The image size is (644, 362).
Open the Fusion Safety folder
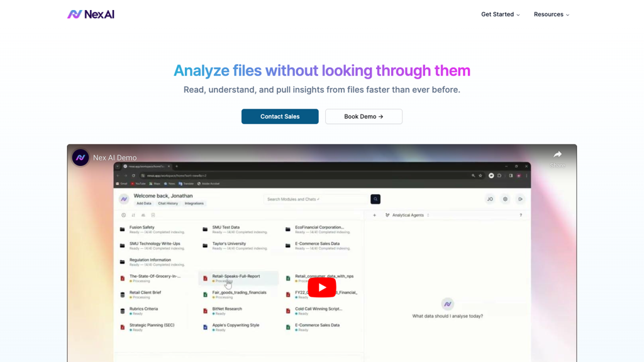click(142, 228)
